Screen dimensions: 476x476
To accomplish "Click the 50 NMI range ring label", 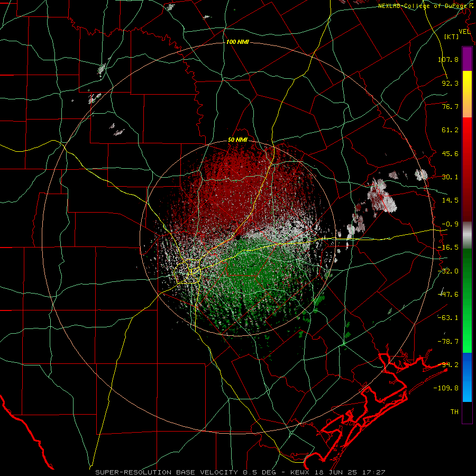I will click(237, 140).
